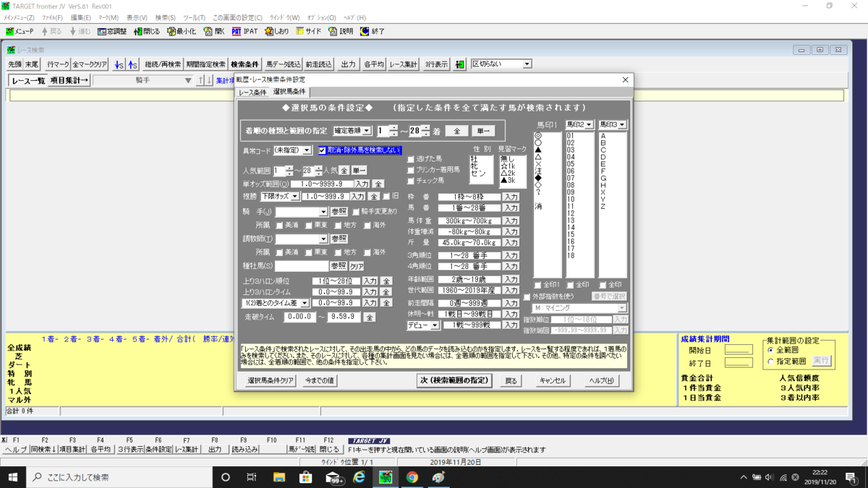Click the ↑S sort ascending icon
Image resolution: width=868 pixels, height=488 pixels.
(x=133, y=64)
